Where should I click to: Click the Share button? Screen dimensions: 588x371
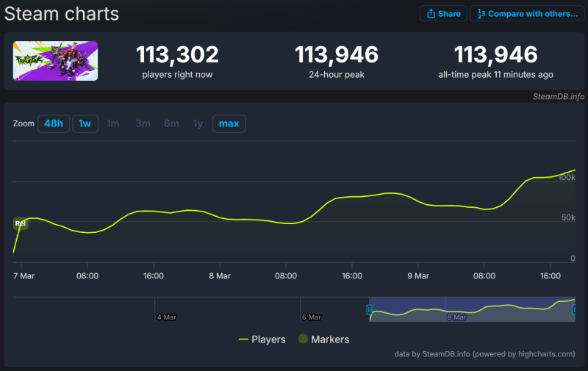click(443, 14)
